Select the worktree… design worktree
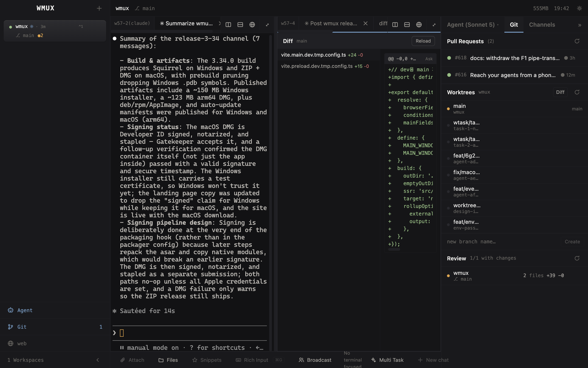Viewport: 588px width, 368px height. [x=514, y=208]
